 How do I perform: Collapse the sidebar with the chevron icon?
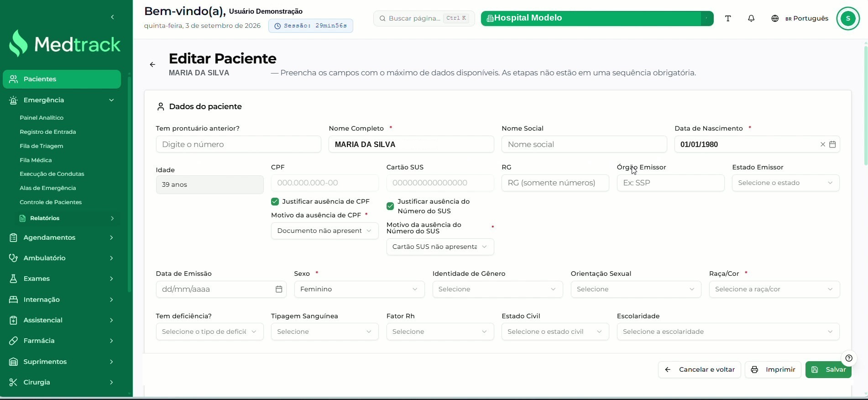[x=112, y=17]
